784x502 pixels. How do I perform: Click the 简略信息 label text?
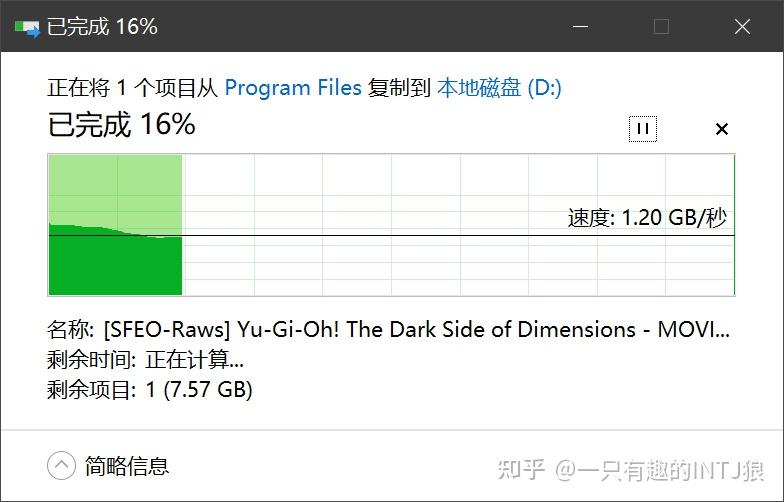click(x=127, y=465)
